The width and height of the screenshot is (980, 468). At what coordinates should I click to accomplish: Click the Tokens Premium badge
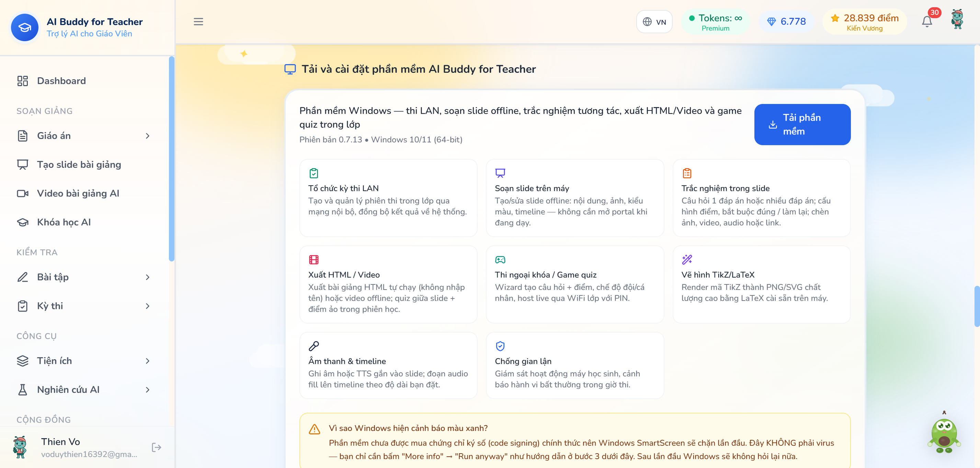[715, 22]
